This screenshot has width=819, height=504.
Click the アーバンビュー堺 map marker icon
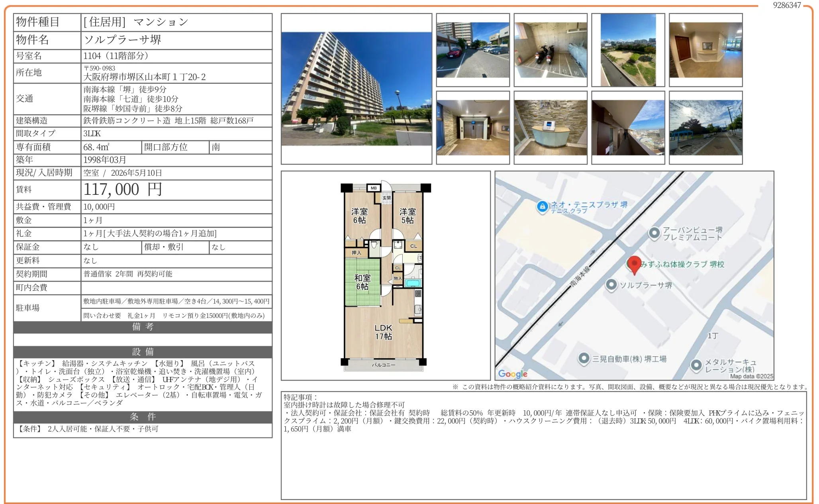click(x=654, y=233)
